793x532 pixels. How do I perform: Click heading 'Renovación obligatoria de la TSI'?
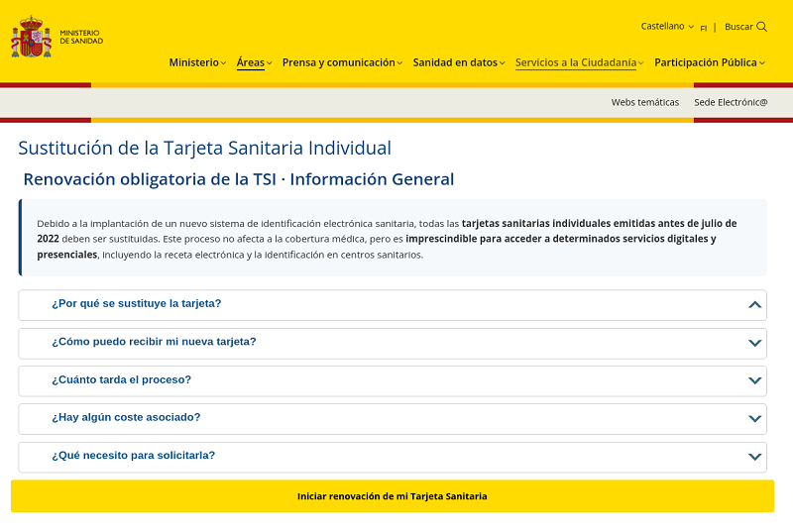click(x=150, y=179)
